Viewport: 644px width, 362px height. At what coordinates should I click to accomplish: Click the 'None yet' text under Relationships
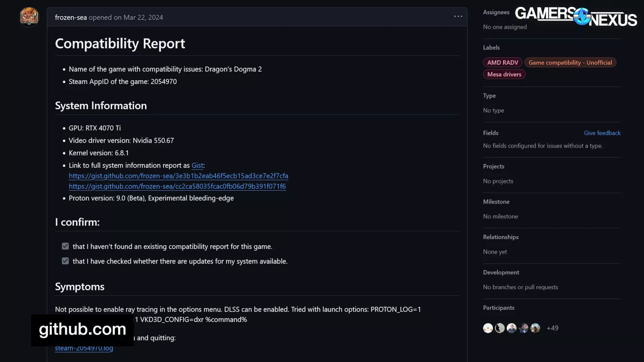pos(495,252)
